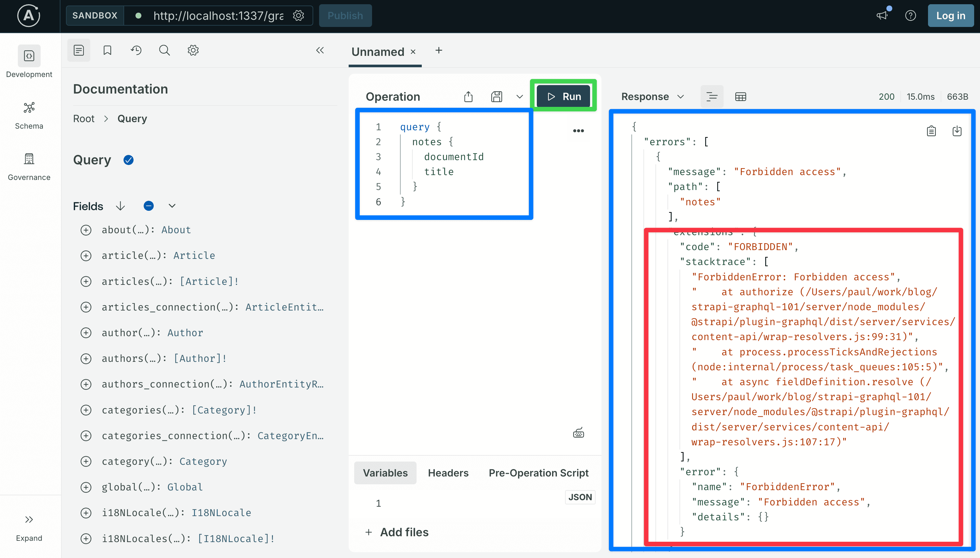Copy response to clipboard icon
Viewport: 980px width, 558px height.
pos(931,131)
